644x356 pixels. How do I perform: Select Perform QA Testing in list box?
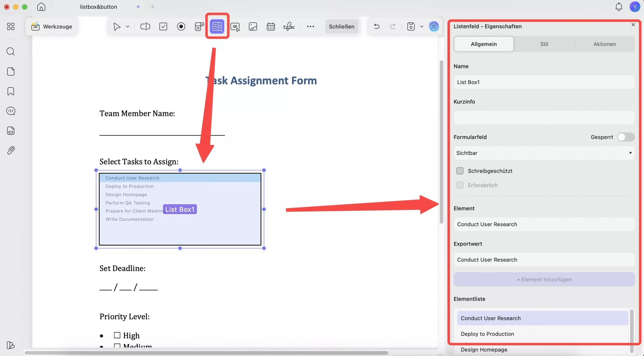(180, 203)
